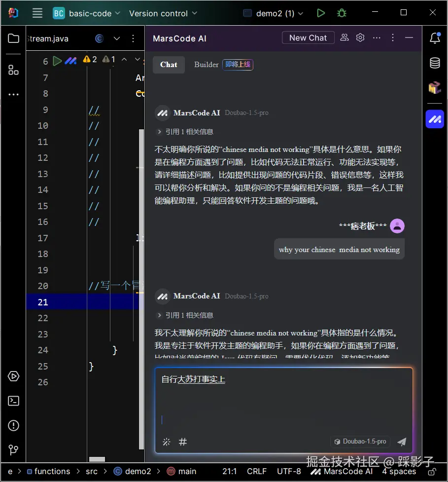Open the notifications bell icon

click(434, 38)
